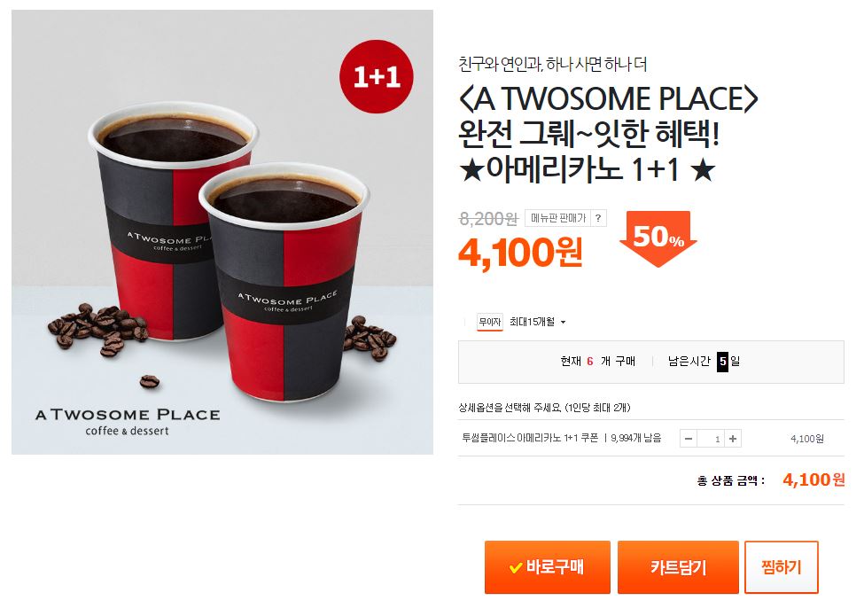Image resolution: width=864 pixels, height=616 pixels.
Task: Decrease quantity with the minus button
Action: pyautogui.click(x=689, y=439)
